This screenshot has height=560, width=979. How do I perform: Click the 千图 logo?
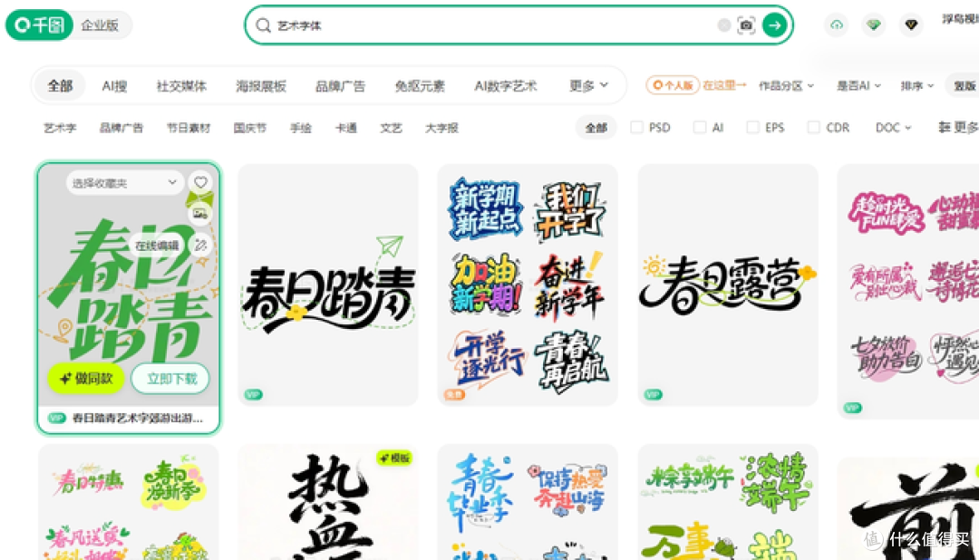pyautogui.click(x=39, y=25)
